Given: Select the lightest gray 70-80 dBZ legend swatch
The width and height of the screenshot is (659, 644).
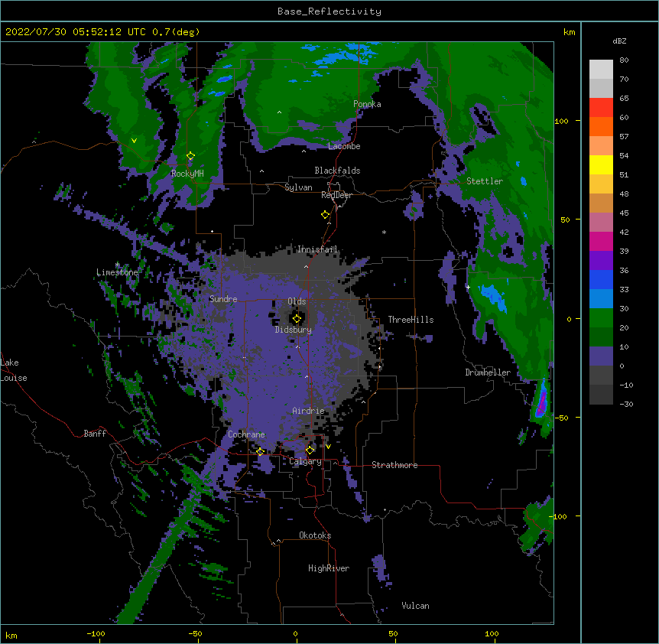Looking at the screenshot, I should (x=601, y=70).
